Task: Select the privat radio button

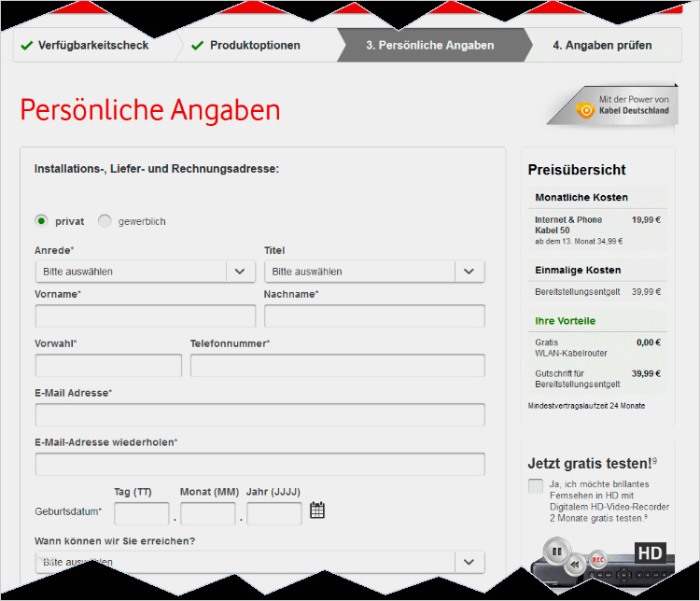Action: click(41, 221)
